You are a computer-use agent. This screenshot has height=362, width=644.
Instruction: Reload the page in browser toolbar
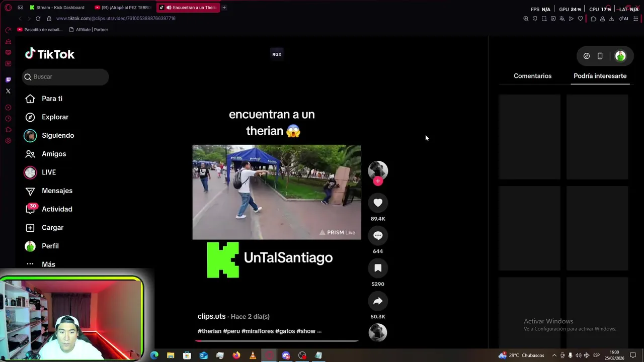pos(38,19)
